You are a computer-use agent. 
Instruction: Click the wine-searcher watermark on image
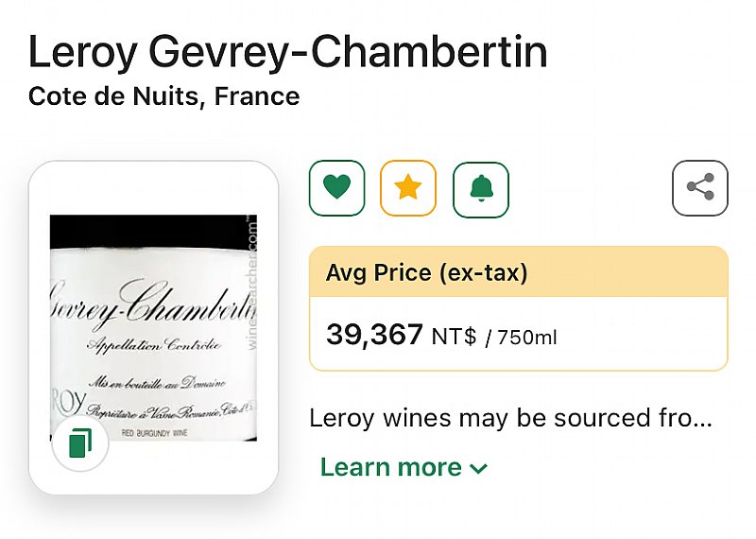click(x=252, y=283)
